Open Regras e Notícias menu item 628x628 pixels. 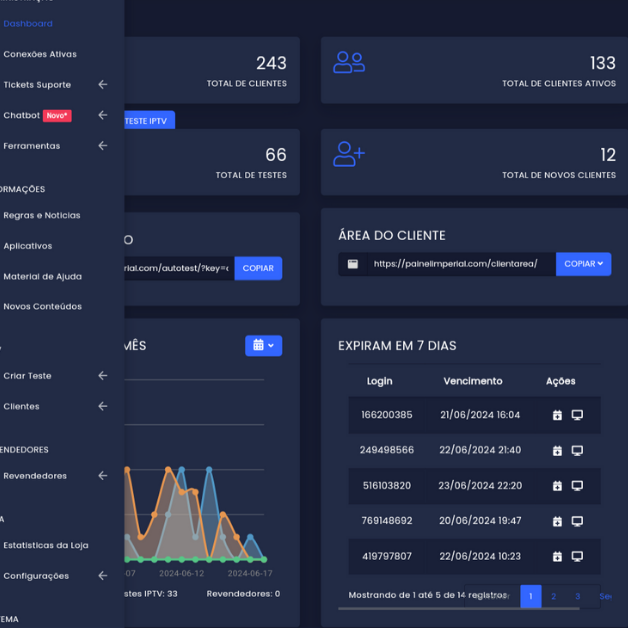click(42, 215)
